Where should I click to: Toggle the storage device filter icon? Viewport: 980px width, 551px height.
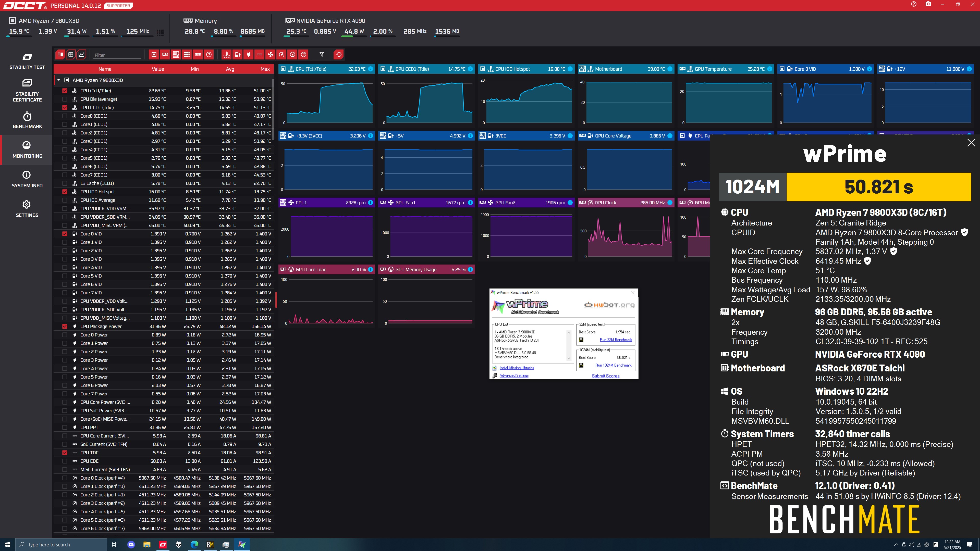click(x=187, y=55)
